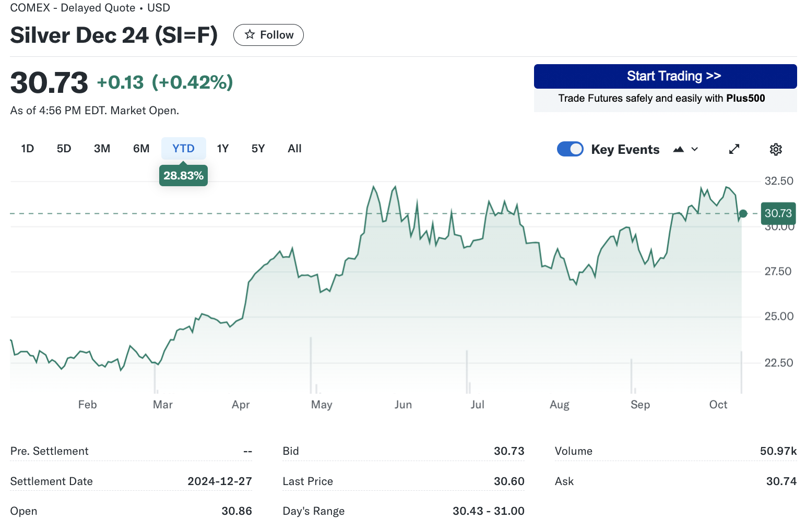Click the Volume value 50.97k
806x532 pixels.
coord(778,451)
